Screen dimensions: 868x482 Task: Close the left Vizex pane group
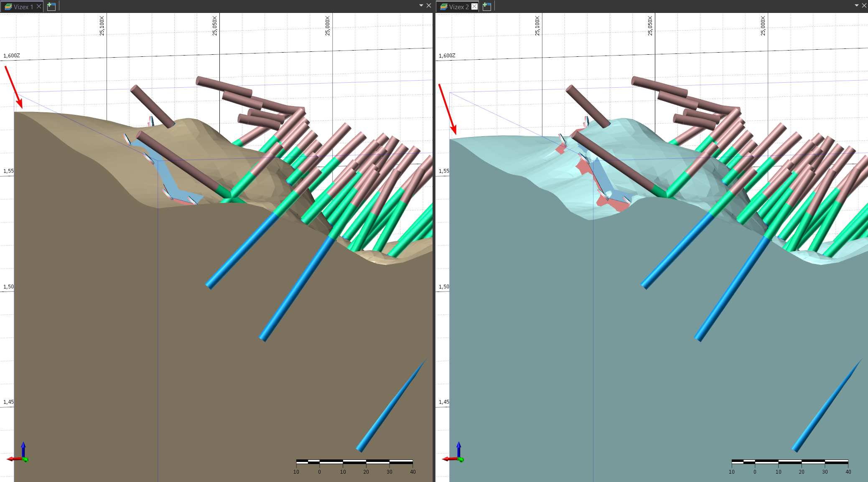tap(429, 5)
